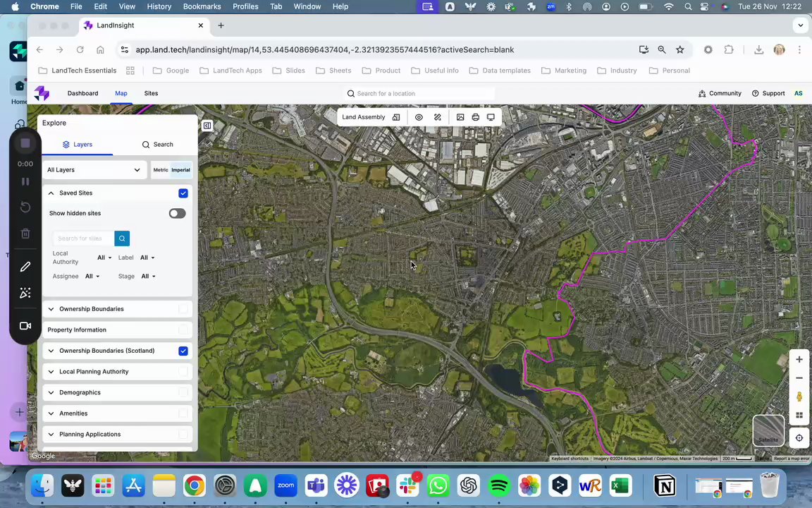Uncheck Ownership Boundaries (Scotland) checkbox
This screenshot has height=508, width=812.
[183, 351]
